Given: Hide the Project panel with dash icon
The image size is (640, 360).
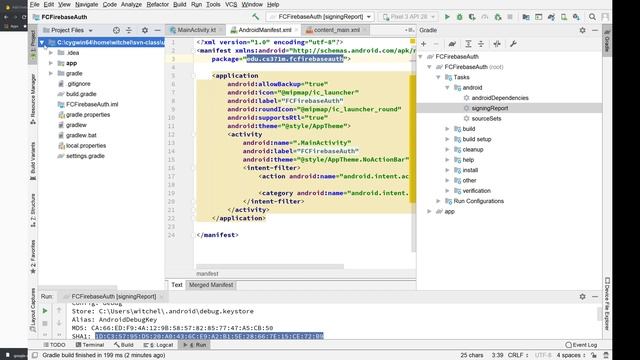Looking at the screenshot, I should pos(157,30).
